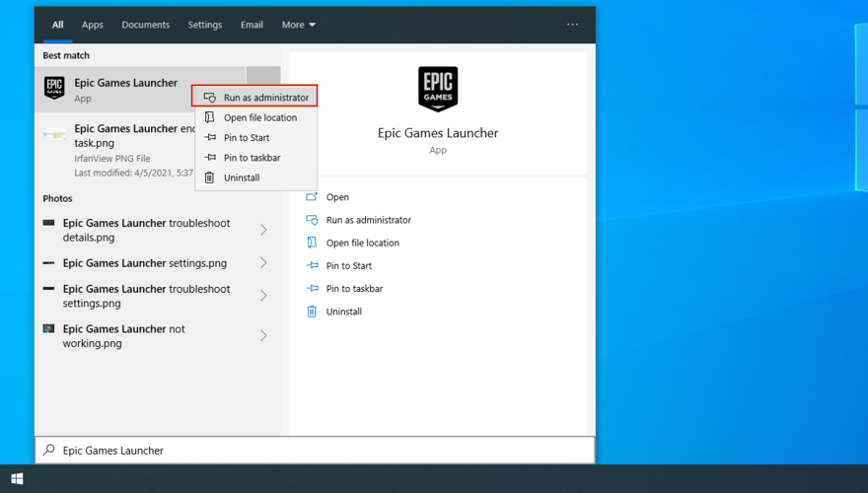Click the Windows Start button
Viewport: 868px width, 493px height.
click(17, 478)
